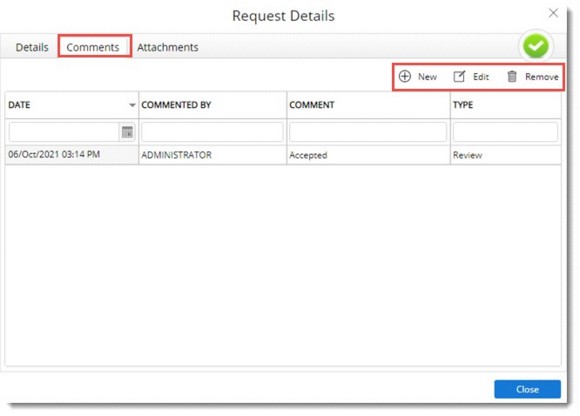Focus the Date filter input field
Image resolution: width=580 pixels, height=416 pixels.
64,132
